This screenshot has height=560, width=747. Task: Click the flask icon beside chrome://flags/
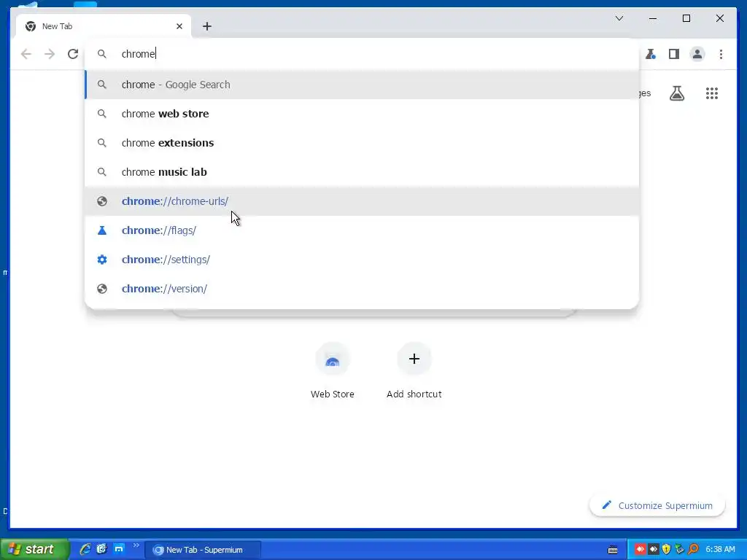[102, 230]
